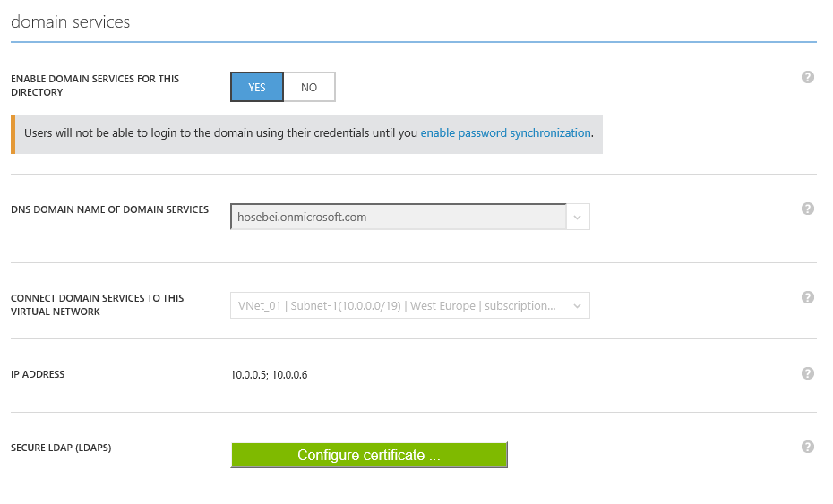This screenshot has width=833, height=504.
Task: Set domain services toggle to NO
Action: click(x=309, y=87)
